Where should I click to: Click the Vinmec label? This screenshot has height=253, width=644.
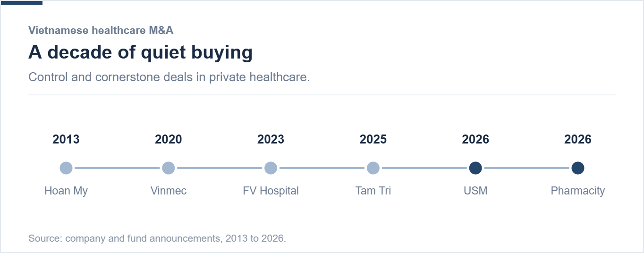coord(169,191)
